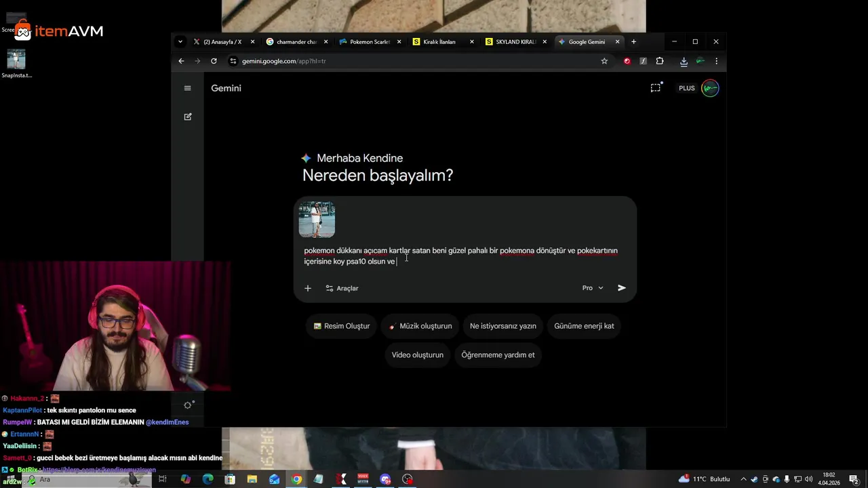Screen dimensions: 868x488
Task: Open the Chrome three-dot menu
Action: point(716,61)
